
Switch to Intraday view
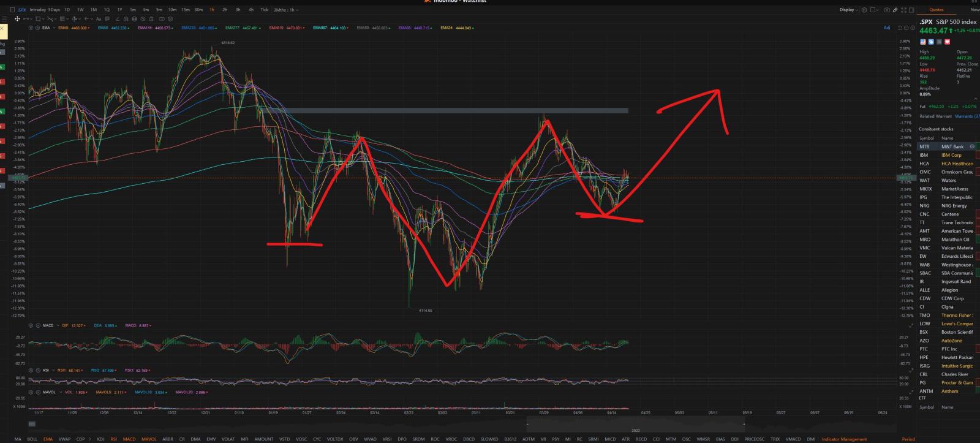pyautogui.click(x=37, y=10)
